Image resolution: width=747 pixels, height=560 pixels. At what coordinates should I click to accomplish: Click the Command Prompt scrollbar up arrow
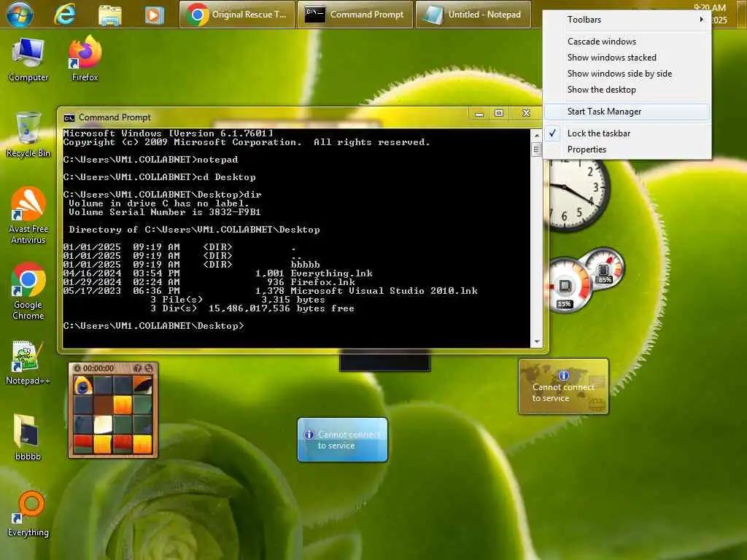tap(537, 136)
